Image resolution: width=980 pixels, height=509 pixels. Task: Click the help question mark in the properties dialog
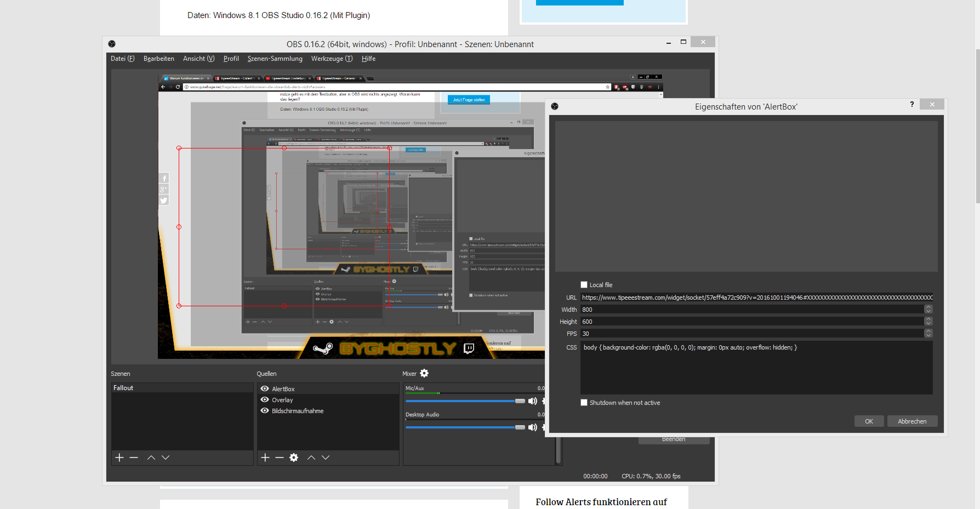tap(912, 104)
